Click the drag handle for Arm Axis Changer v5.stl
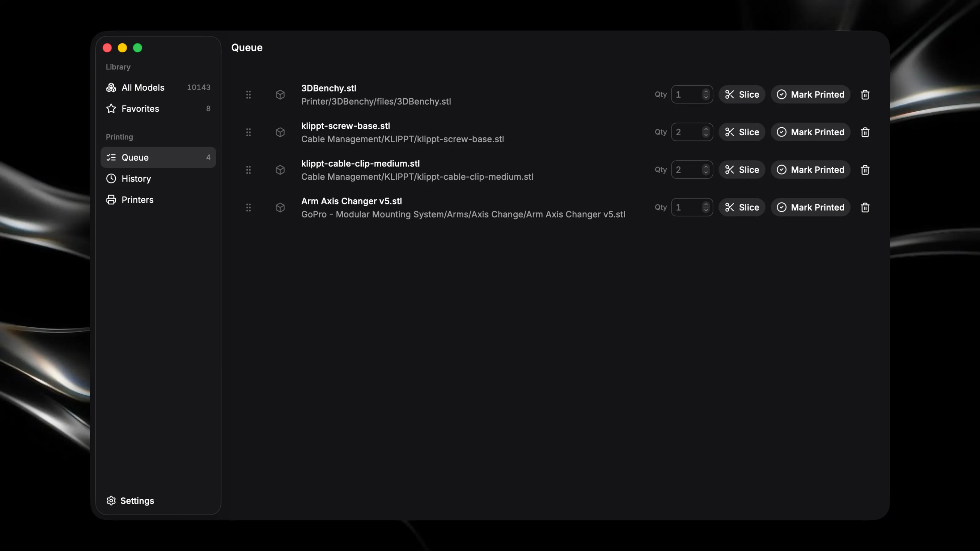980x551 pixels. 248,208
